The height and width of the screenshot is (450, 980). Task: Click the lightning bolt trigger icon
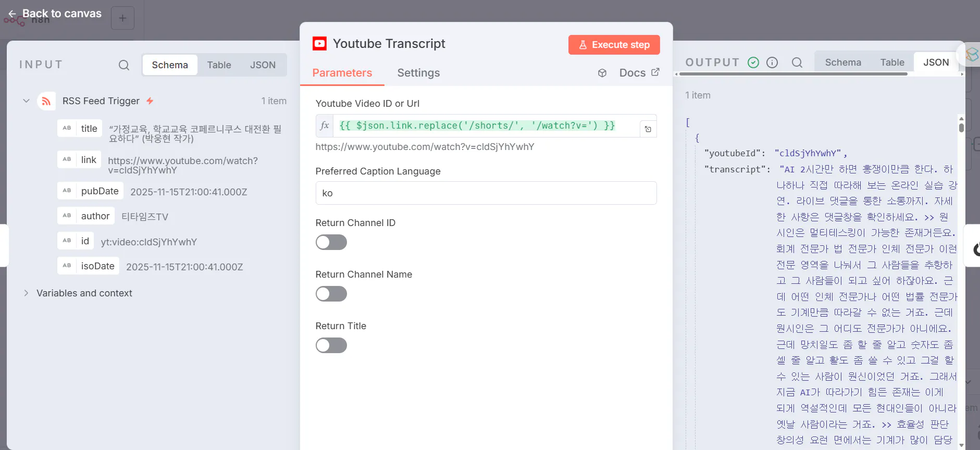(150, 101)
